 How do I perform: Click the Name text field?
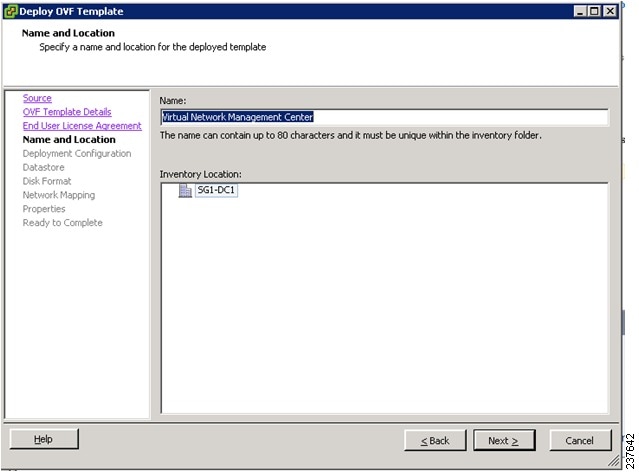click(384, 117)
